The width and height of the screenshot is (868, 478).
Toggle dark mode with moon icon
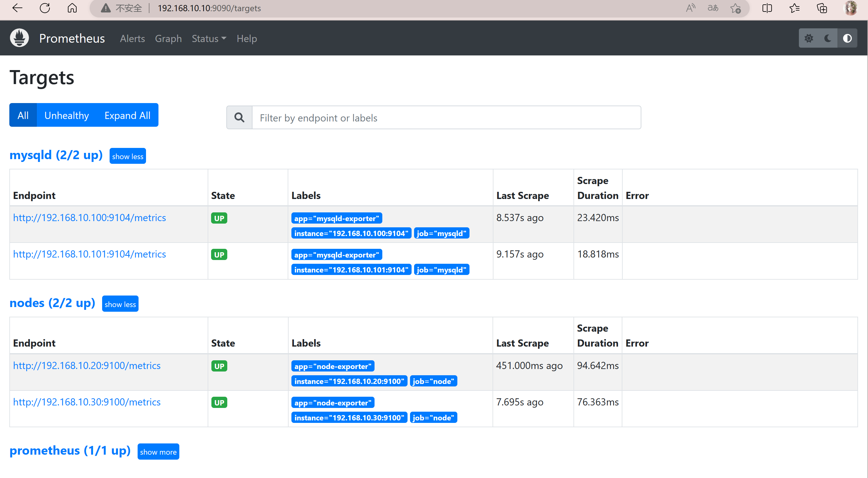[828, 38]
